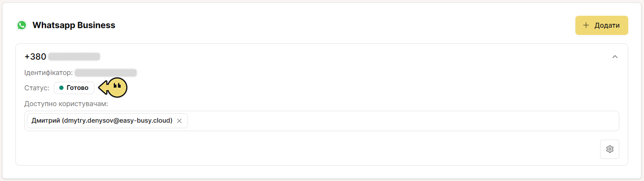Screen dimensions: 644x181
Task: Click the Whatsapp Business heading
Action: (x=74, y=25)
